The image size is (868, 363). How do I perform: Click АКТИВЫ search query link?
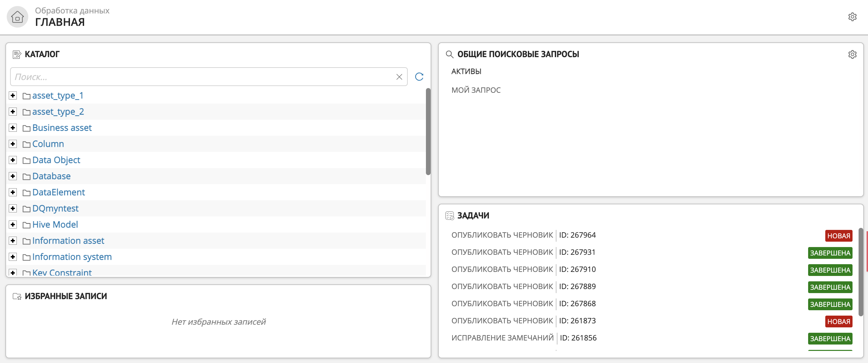pyautogui.click(x=466, y=71)
